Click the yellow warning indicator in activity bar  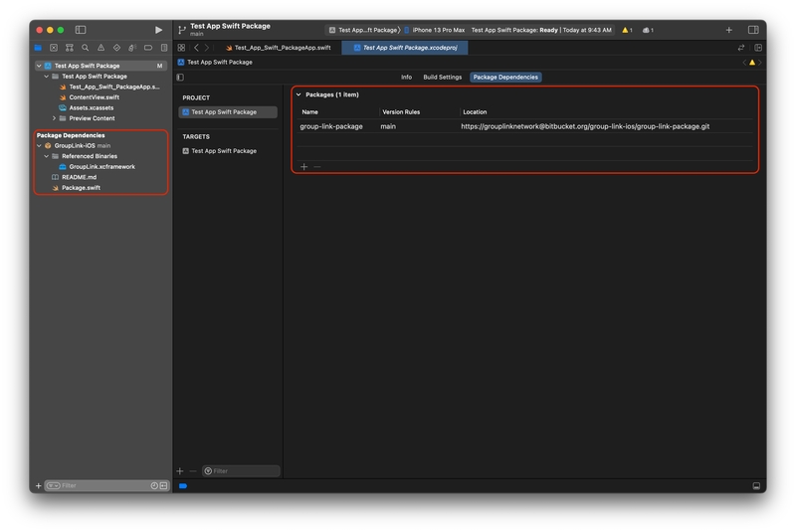(627, 30)
